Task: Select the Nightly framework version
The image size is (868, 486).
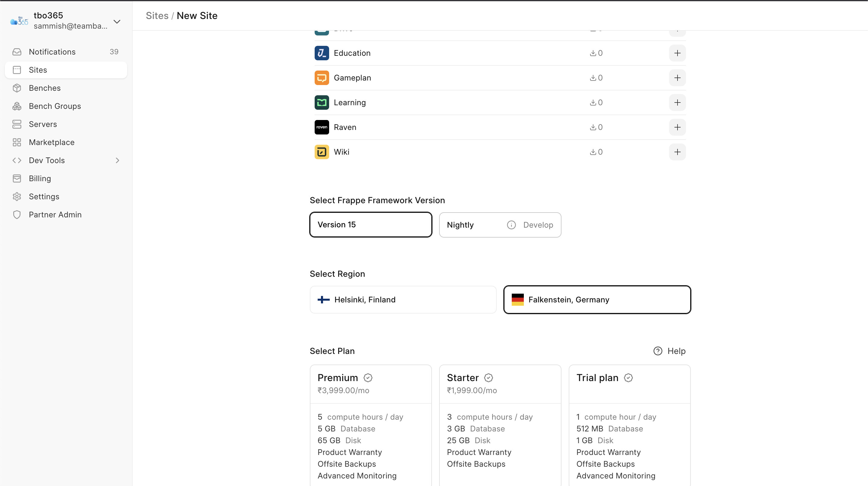Action: [500, 225]
